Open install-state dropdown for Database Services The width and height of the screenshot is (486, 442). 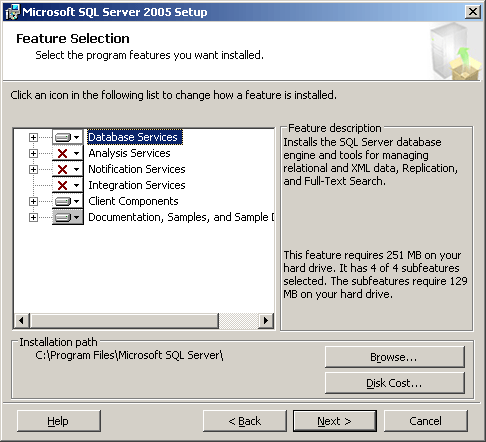tap(68, 137)
